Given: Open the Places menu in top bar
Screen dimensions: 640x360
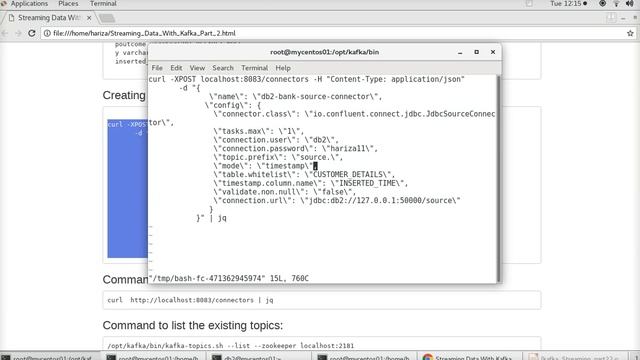Looking at the screenshot, I should (x=68, y=4).
